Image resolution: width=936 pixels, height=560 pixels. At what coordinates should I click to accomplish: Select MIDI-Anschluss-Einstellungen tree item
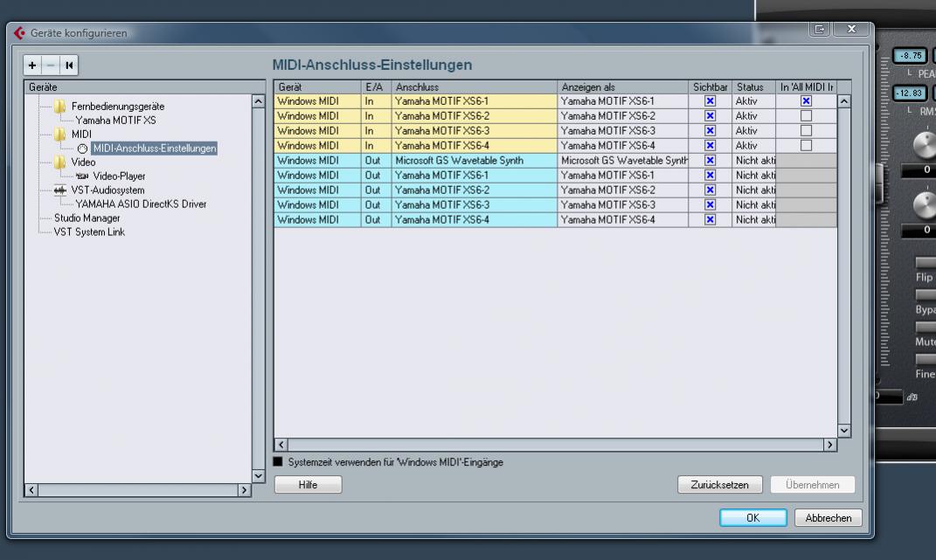coord(154,149)
